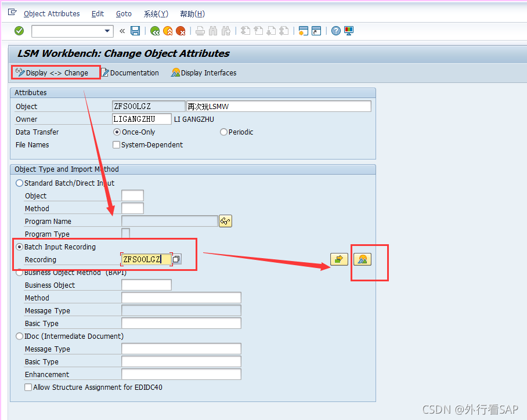Click the Find binoculars icon
The height and width of the screenshot is (420, 527).
point(213,31)
